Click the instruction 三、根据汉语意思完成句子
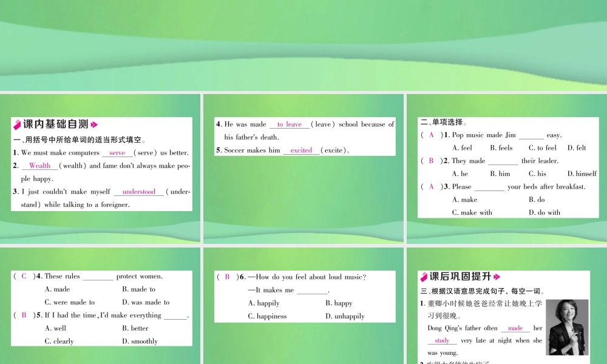Image resolution: width=607 pixels, height=364 pixels. tap(483, 291)
